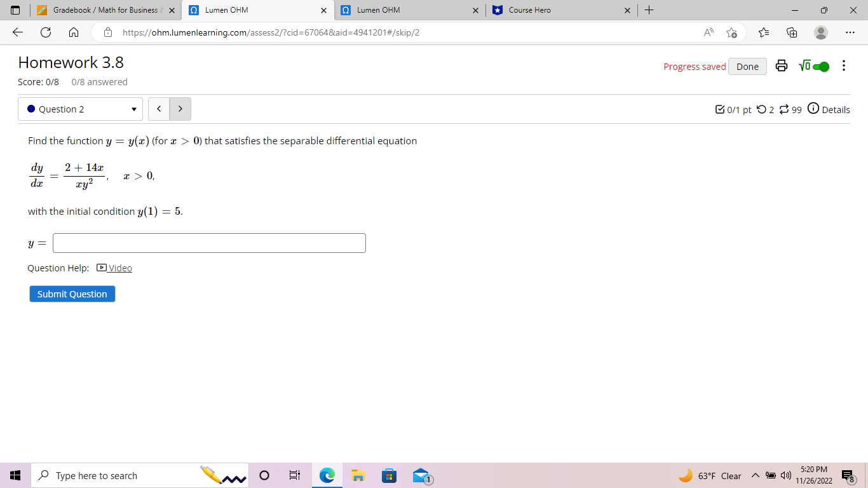This screenshot has height=488, width=868.
Task: Click the Details info icon
Action: [813, 109]
